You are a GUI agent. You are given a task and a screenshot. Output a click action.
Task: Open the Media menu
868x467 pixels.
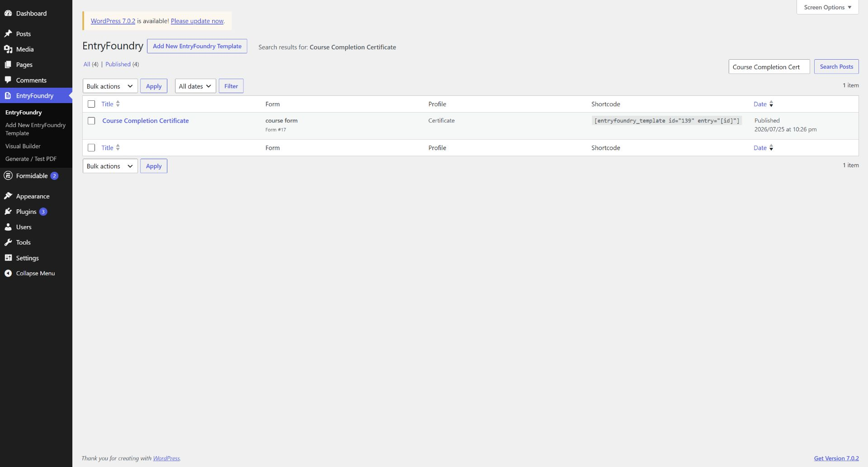click(x=25, y=49)
